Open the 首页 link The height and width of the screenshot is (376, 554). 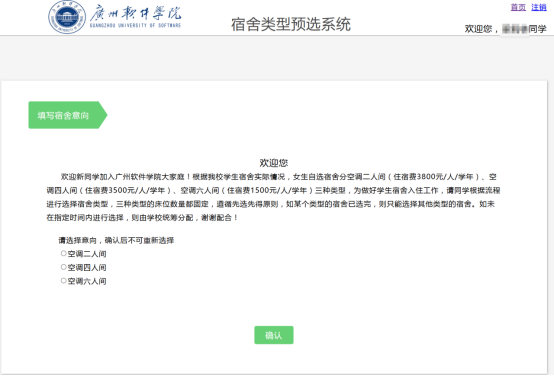[x=518, y=7]
